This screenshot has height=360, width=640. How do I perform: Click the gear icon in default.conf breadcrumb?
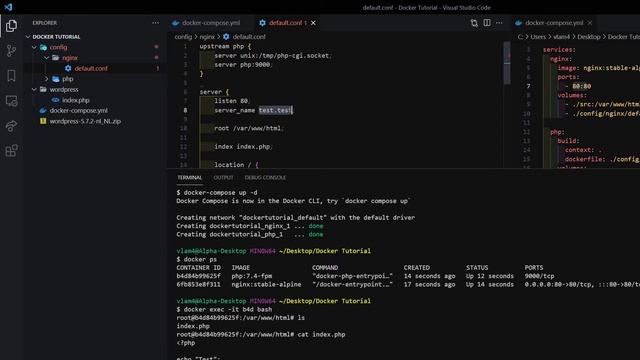226,37
